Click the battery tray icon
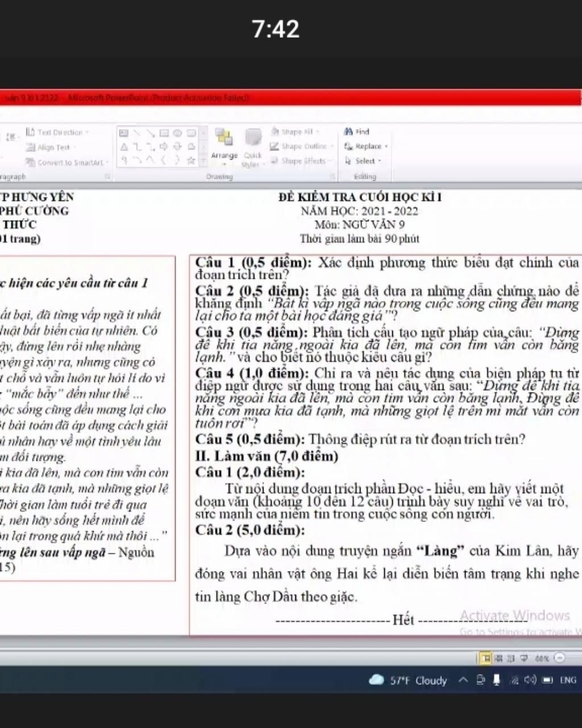This screenshot has width=582, height=728. (x=547, y=680)
